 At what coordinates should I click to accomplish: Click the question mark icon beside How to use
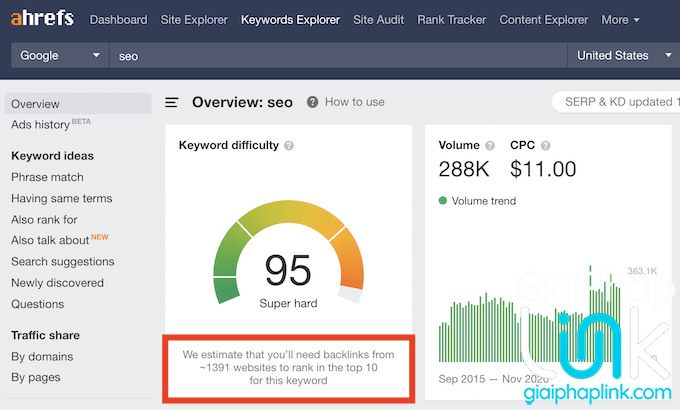point(313,102)
